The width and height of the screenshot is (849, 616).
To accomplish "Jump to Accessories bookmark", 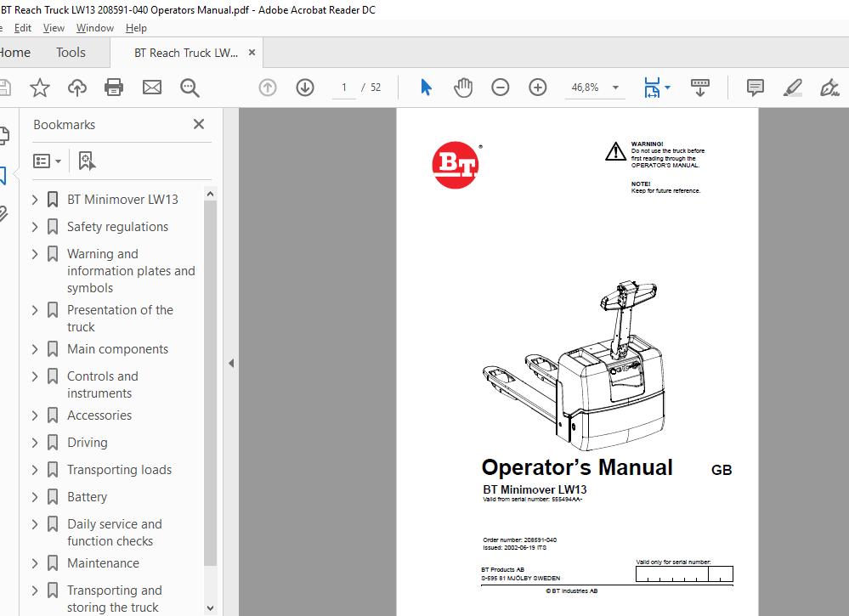I will (x=99, y=415).
